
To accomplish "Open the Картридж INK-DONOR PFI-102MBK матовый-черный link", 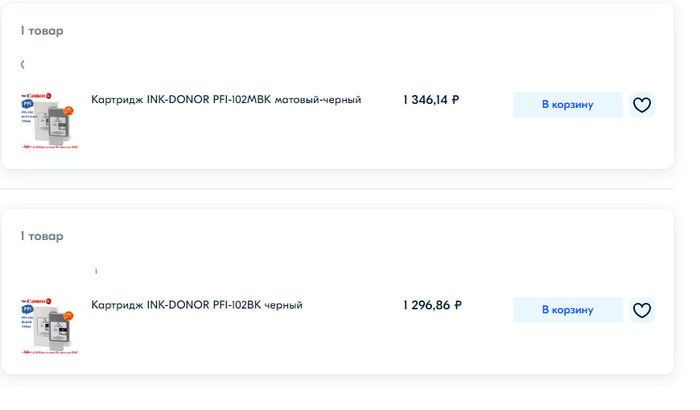I will pyautogui.click(x=226, y=100).
